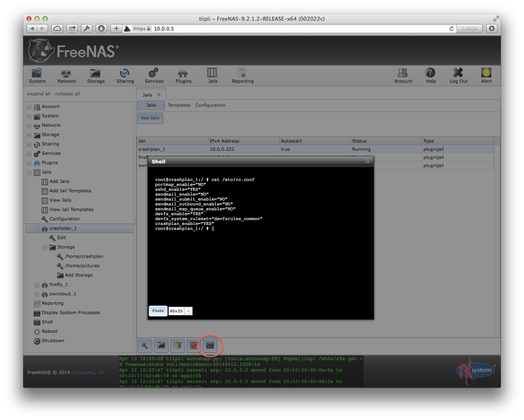
Task: Open the Sharing toolbar section
Action: coord(125,76)
